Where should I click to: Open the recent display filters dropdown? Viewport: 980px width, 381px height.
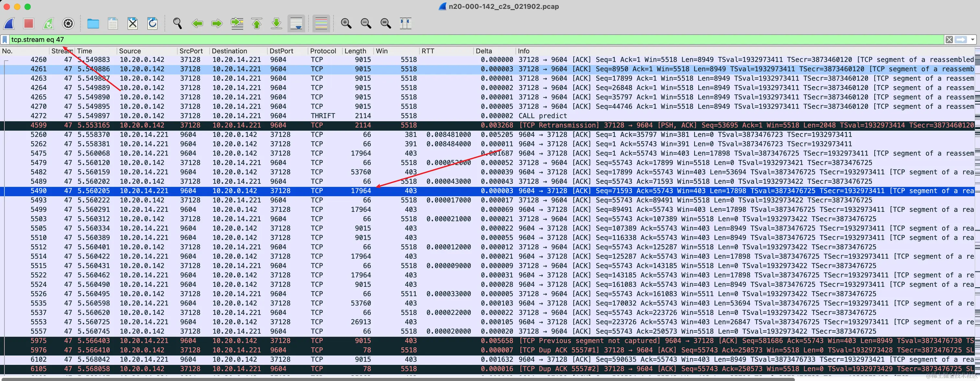point(973,40)
